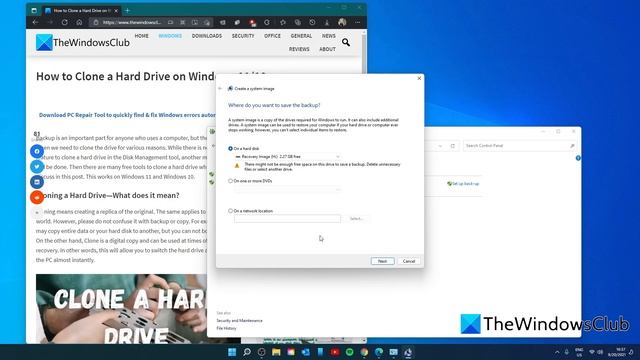The width and height of the screenshot is (640, 360).
Task: Open Google Chrome from taskbar
Action: [x=364, y=352]
